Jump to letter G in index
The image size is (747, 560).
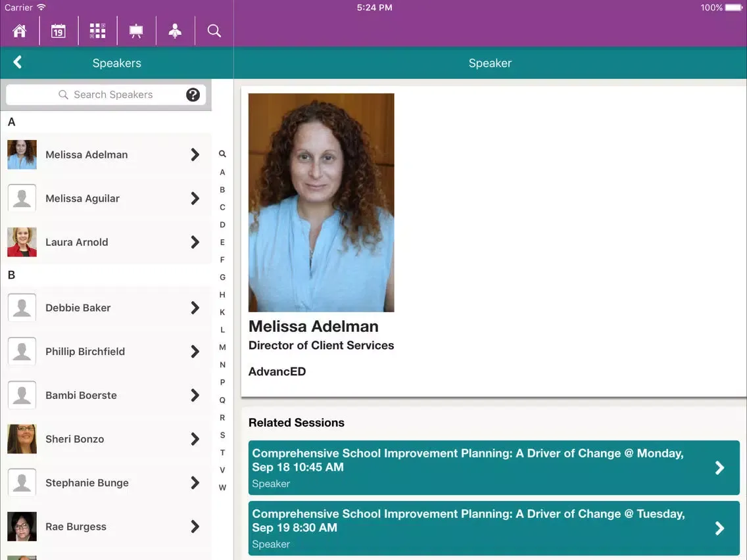click(x=222, y=277)
